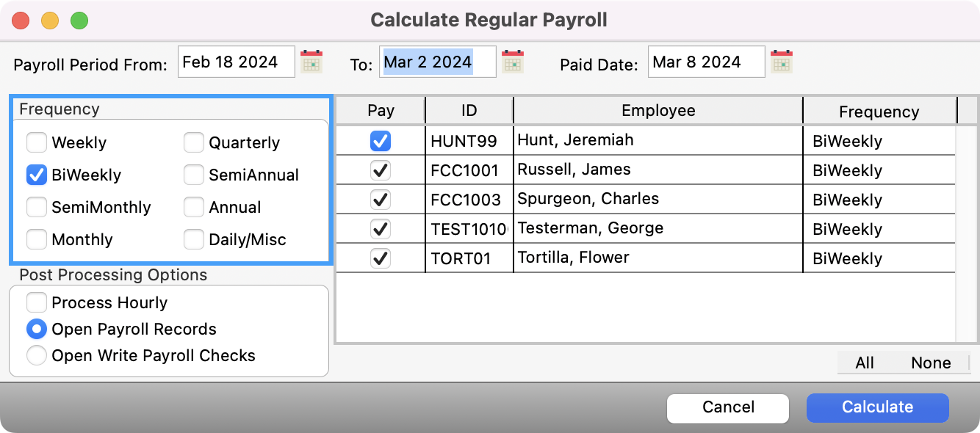980x433 pixels.
Task: Click the Frequency column header in table
Action: point(879,112)
